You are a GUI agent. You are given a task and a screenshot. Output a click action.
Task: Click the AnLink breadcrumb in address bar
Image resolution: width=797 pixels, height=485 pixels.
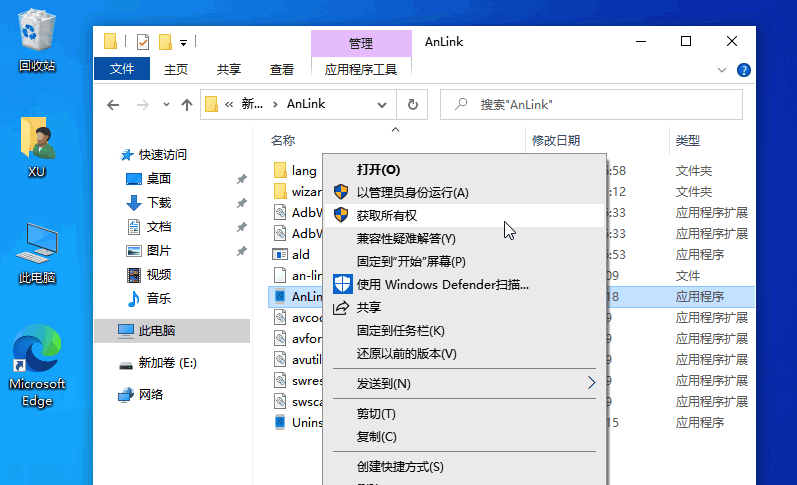(305, 104)
